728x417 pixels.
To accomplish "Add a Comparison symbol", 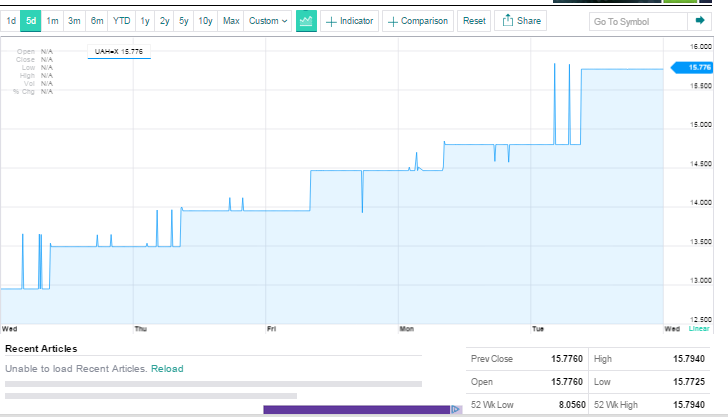I will point(418,21).
